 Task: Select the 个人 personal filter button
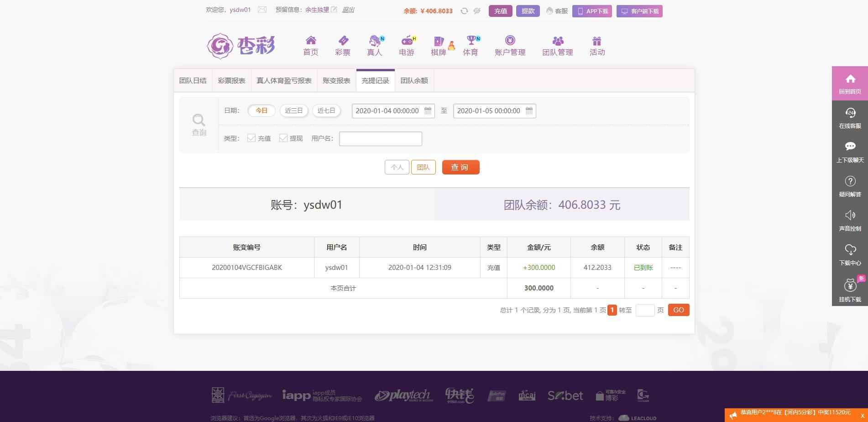(397, 167)
